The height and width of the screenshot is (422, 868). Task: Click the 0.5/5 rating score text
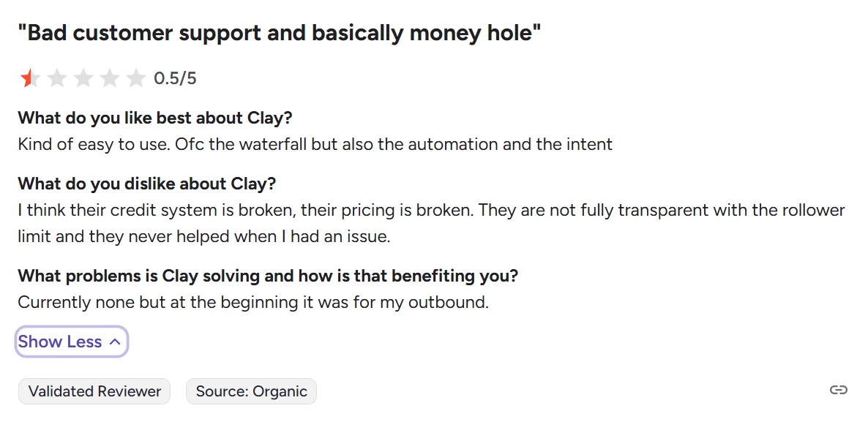[x=175, y=78]
